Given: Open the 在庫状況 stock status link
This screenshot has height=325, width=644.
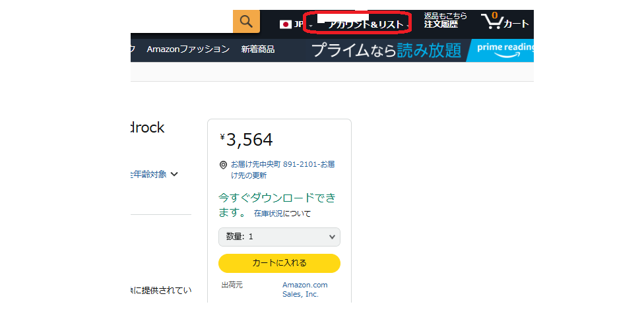Looking at the screenshot, I should [x=268, y=214].
